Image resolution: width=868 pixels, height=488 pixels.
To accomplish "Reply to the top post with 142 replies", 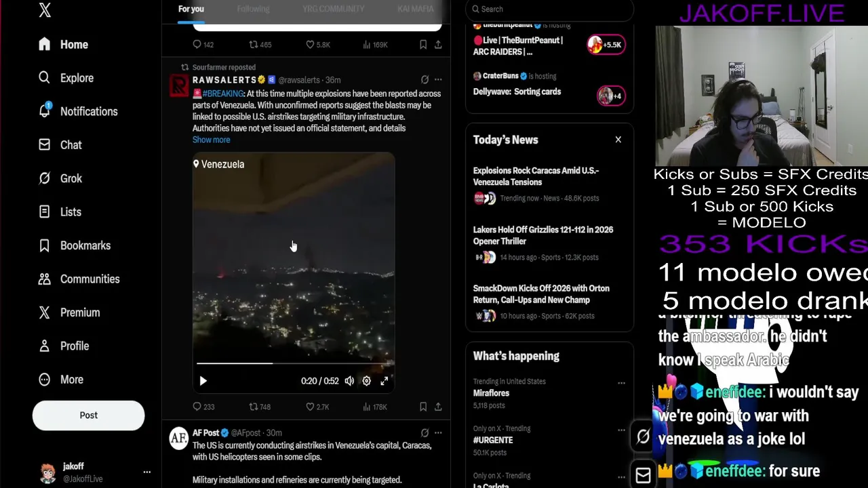I will (x=203, y=45).
